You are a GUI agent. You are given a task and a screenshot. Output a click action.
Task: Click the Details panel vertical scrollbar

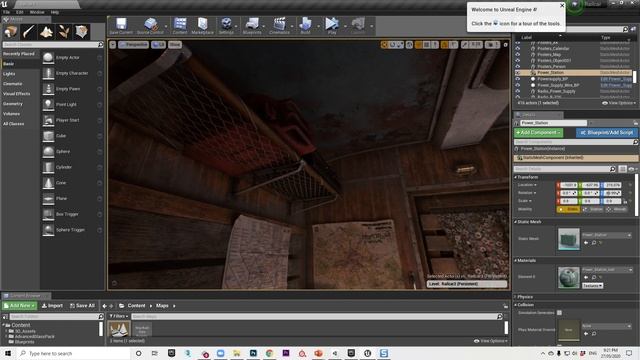tap(637, 195)
